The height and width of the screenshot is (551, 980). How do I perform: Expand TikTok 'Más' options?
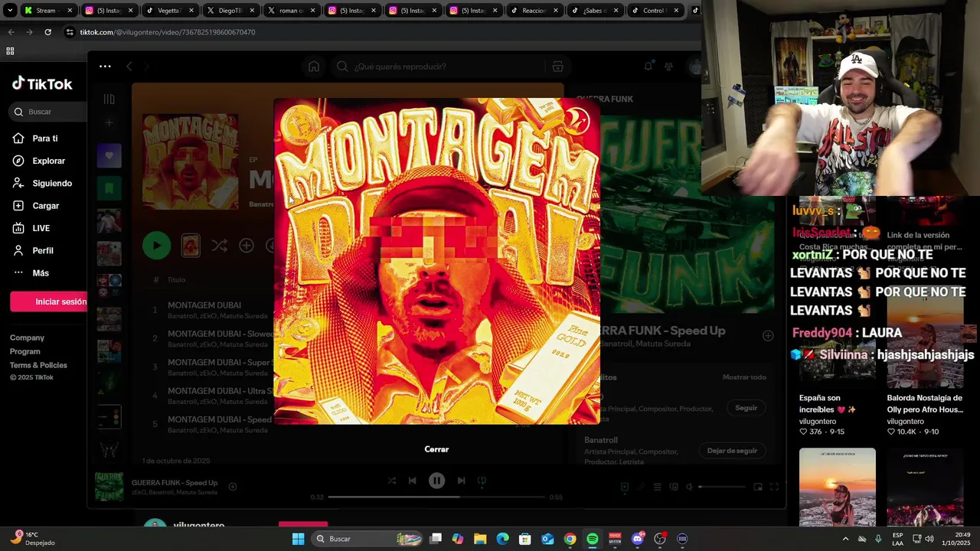tap(41, 273)
